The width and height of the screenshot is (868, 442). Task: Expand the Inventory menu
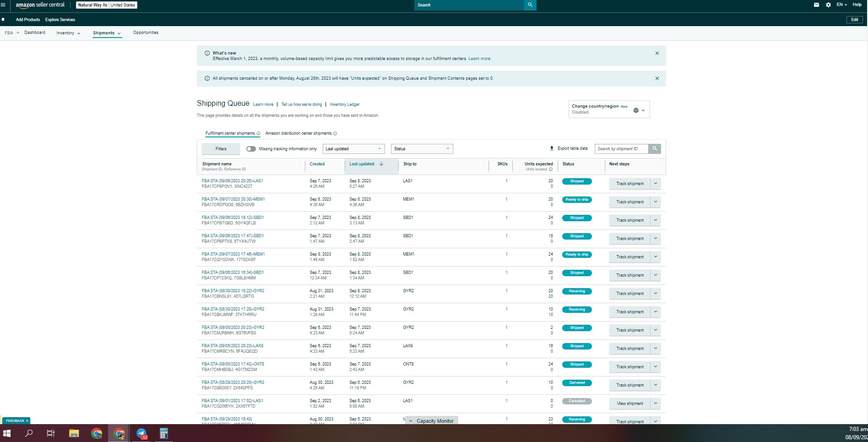(68, 33)
